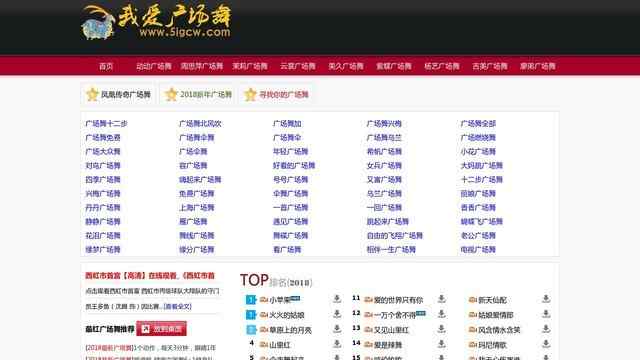Download the song 姑娘爱情郎

pyautogui.click(x=546, y=314)
